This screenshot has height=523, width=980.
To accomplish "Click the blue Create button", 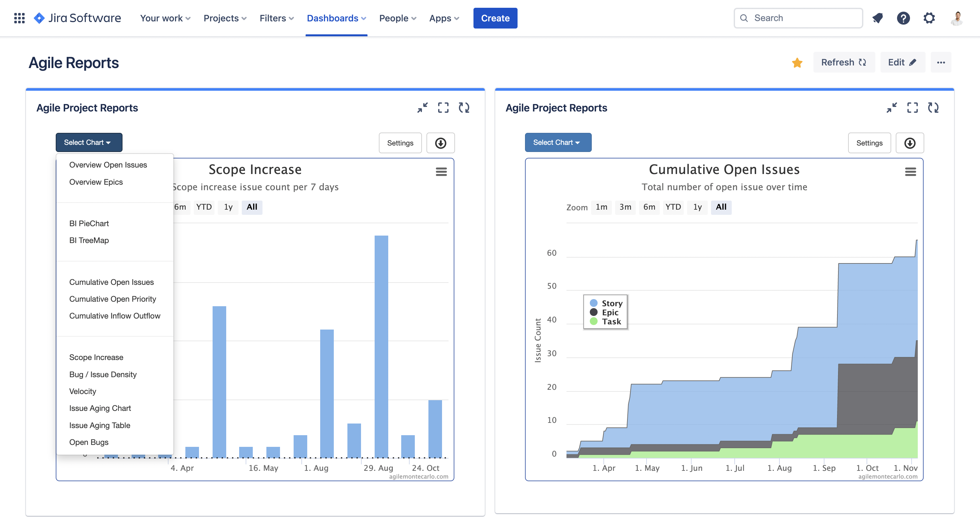I will 495,18.
